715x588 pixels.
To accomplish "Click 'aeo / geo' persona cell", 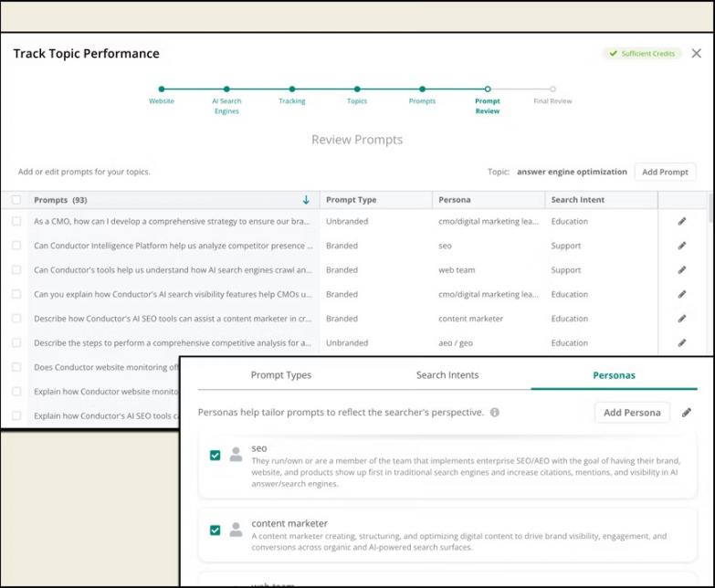I will coord(456,342).
